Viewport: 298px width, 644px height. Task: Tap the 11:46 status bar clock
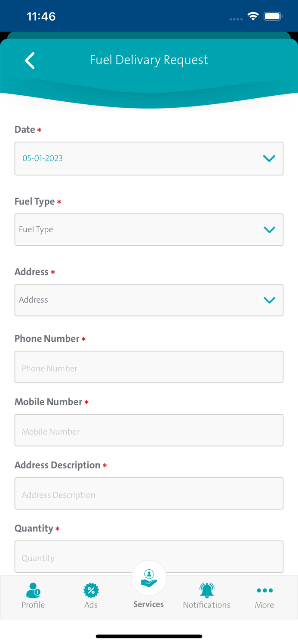tap(41, 16)
